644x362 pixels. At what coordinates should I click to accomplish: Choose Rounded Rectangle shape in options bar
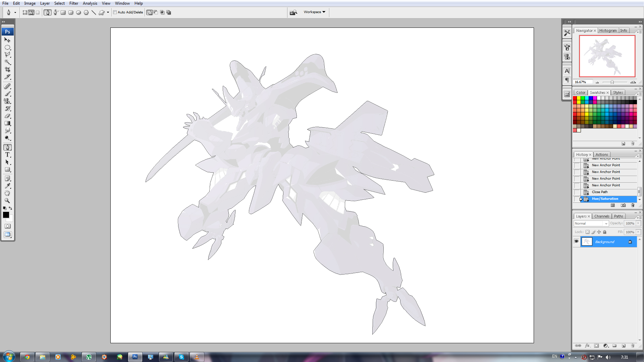(x=71, y=12)
